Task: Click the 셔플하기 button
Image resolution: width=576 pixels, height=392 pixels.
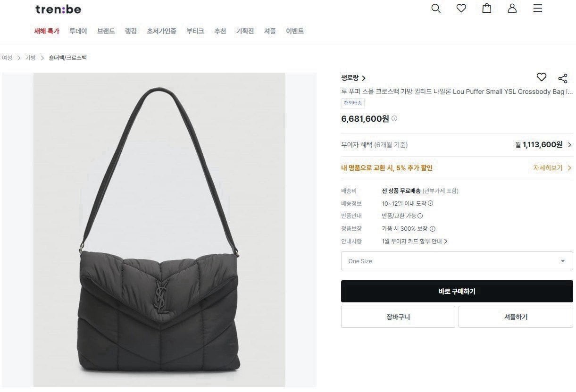Action: pyautogui.click(x=516, y=317)
